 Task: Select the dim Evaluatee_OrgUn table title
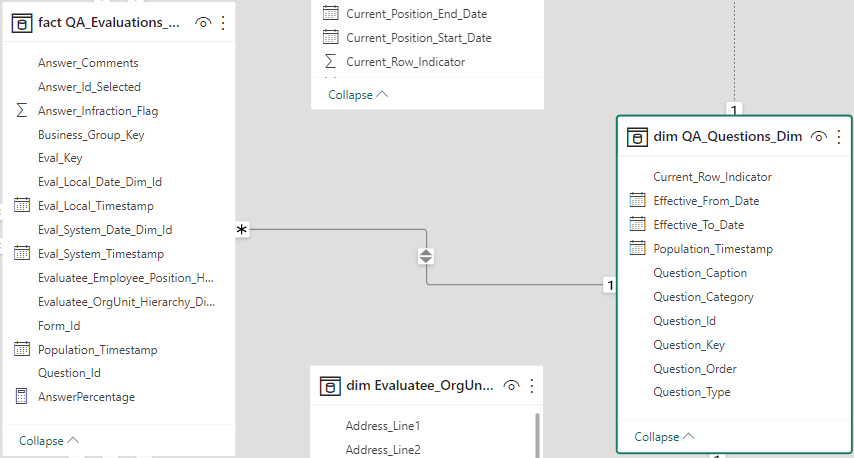pyautogui.click(x=420, y=386)
